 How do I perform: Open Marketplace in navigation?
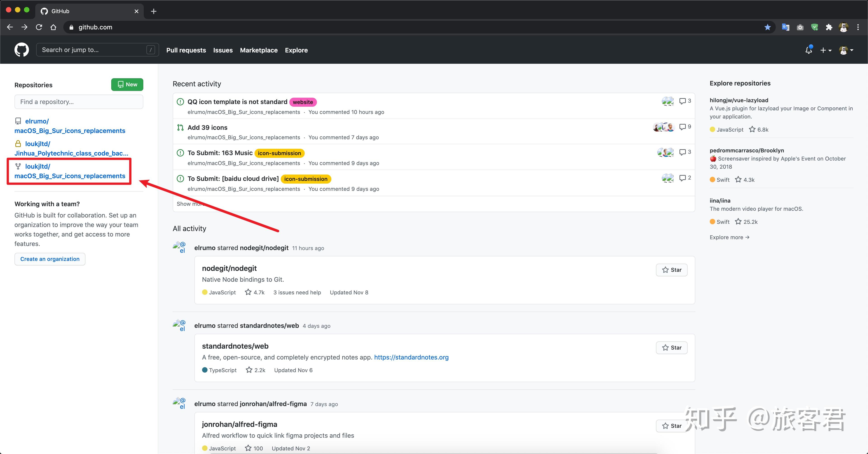(259, 50)
